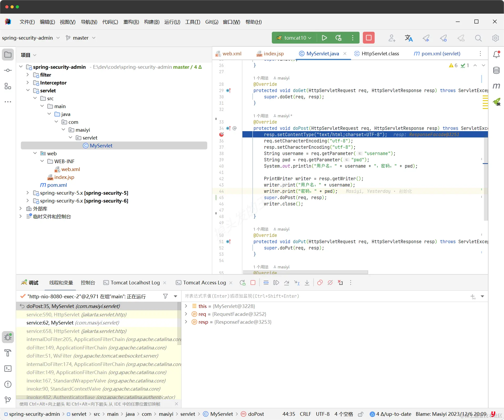Image resolution: width=504 pixels, height=420 pixels.
Task: Open Tomcat Localhost Log tab
Action: 132,283
